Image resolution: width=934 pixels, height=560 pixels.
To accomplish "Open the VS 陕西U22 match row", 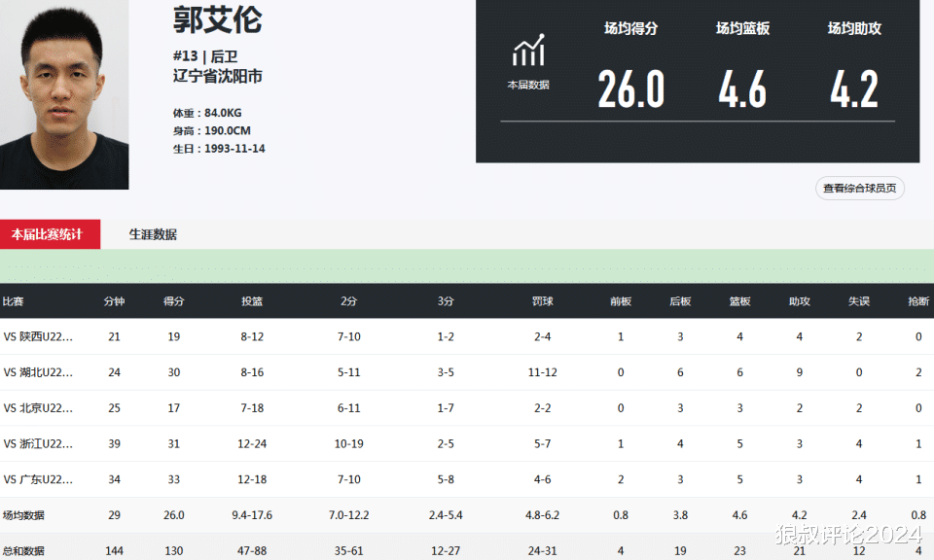I will 467,336.
